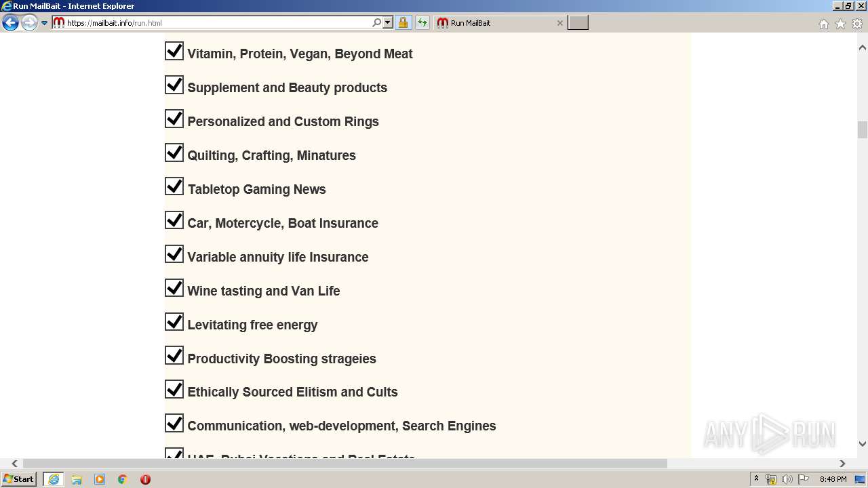Expand the address bar autocomplete dropdown
Viewport: 868px width, 488px height.
[388, 22]
